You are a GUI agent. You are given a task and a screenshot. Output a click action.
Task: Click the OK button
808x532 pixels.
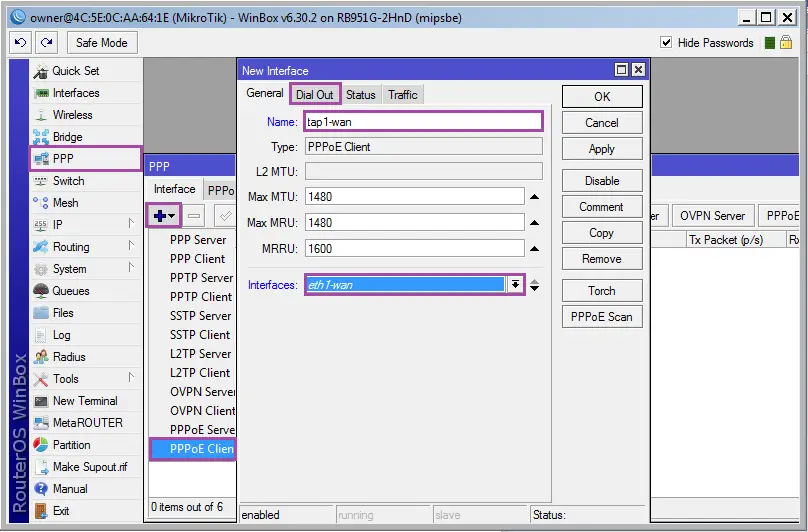tap(602, 97)
